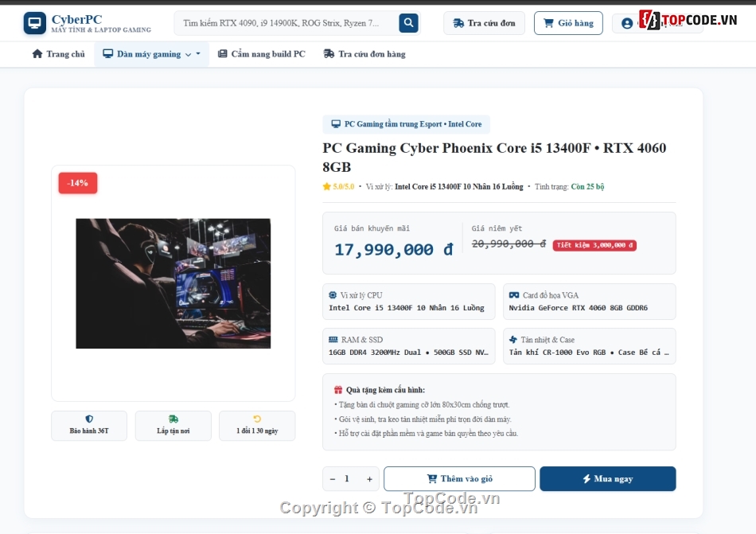Click the -14% discount badge

(x=78, y=183)
